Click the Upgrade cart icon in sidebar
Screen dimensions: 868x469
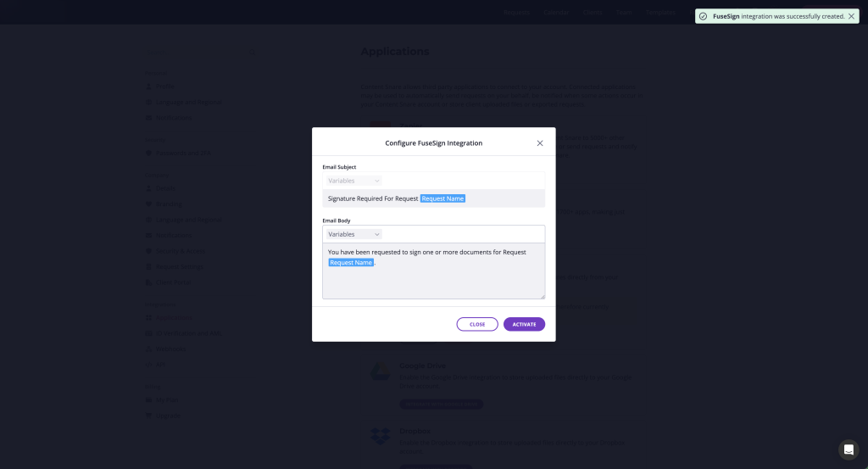[x=148, y=416]
